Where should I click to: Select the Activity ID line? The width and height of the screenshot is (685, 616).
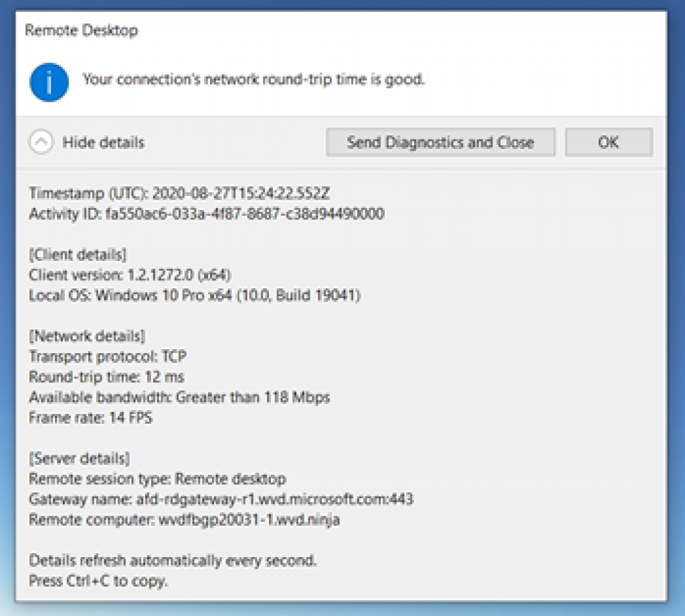(x=207, y=213)
